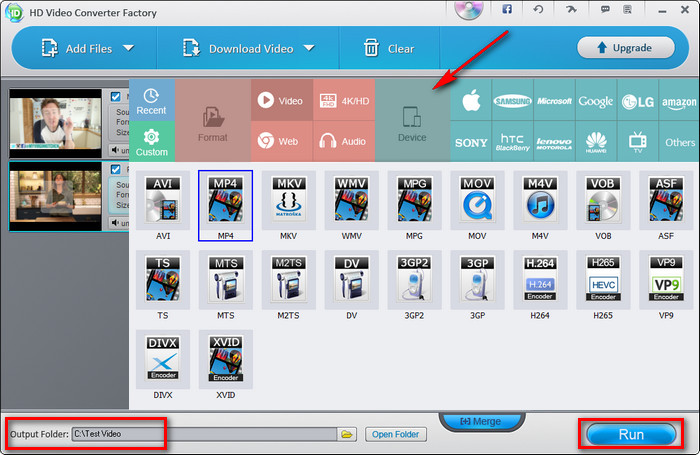Pick the 3GP2 mobile format
700x455 pixels.
tap(414, 280)
